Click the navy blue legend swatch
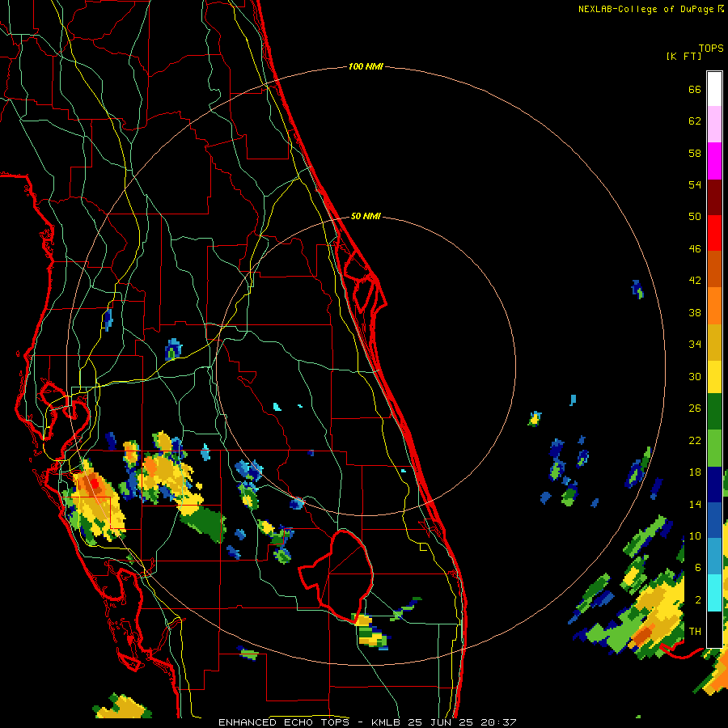This screenshot has height=728, width=728. click(714, 485)
